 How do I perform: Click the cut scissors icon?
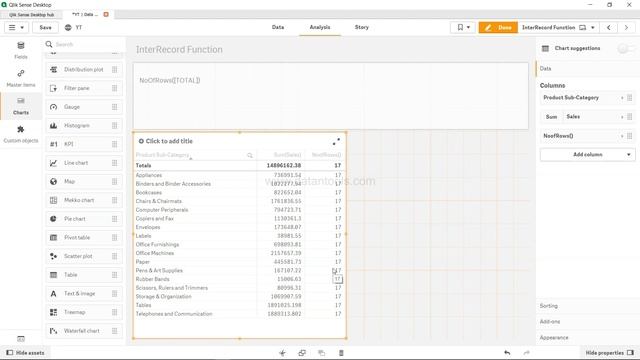point(282,353)
